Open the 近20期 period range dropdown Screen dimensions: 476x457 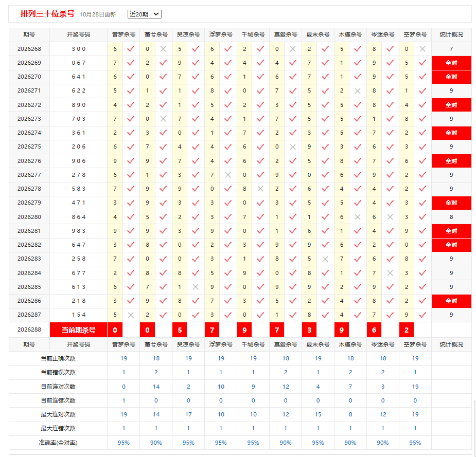pos(145,14)
